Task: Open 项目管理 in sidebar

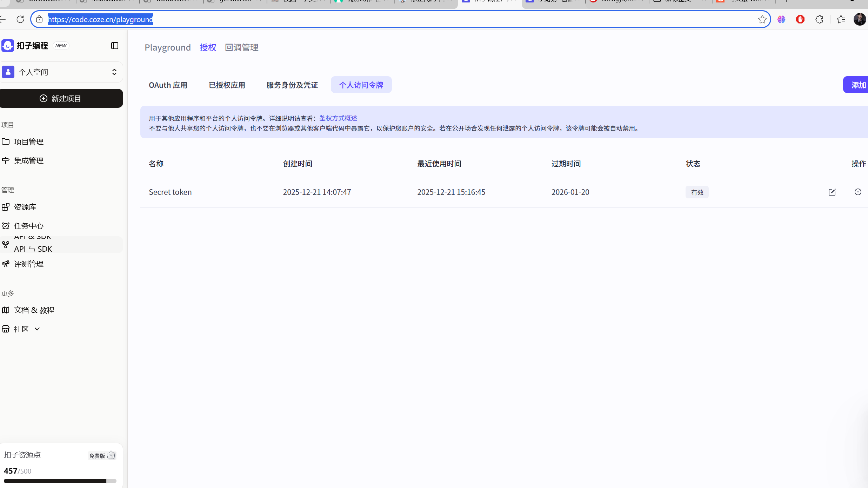Action: [x=62, y=141]
